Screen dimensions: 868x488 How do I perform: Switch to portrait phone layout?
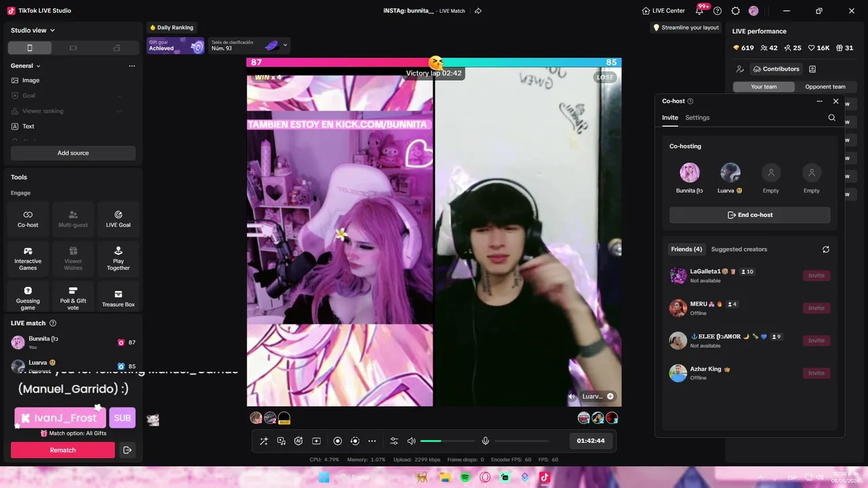(29, 48)
